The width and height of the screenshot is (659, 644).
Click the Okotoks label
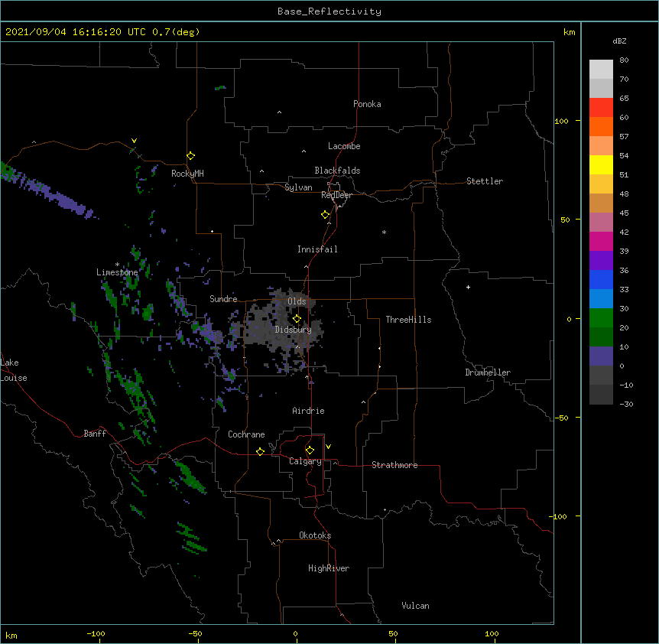pos(315,535)
